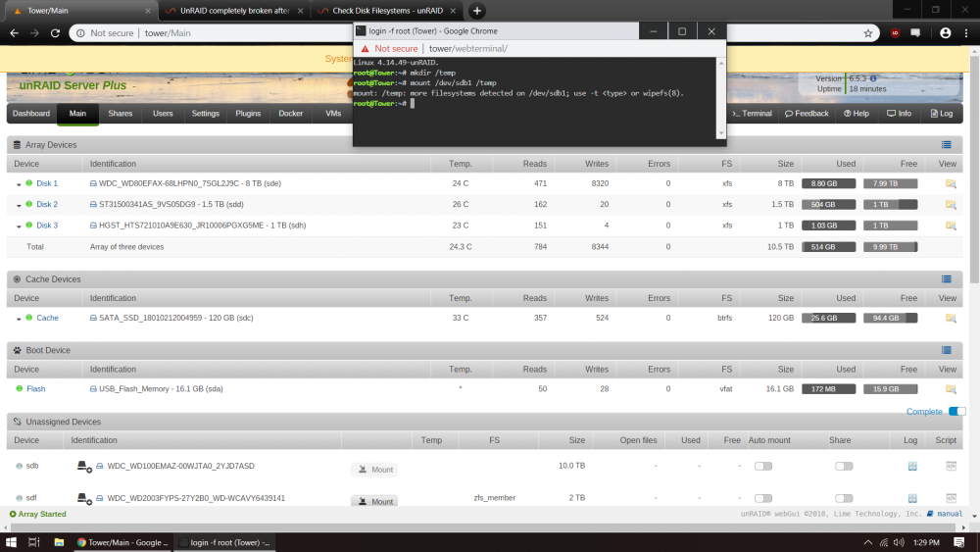Enable Share for sdb

(844, 467)
